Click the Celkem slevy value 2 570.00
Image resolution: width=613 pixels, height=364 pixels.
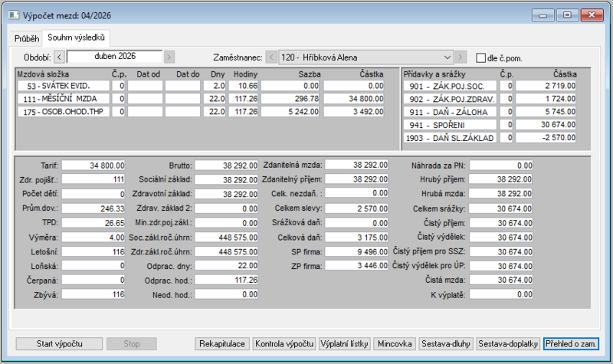(x=356, y=208)
